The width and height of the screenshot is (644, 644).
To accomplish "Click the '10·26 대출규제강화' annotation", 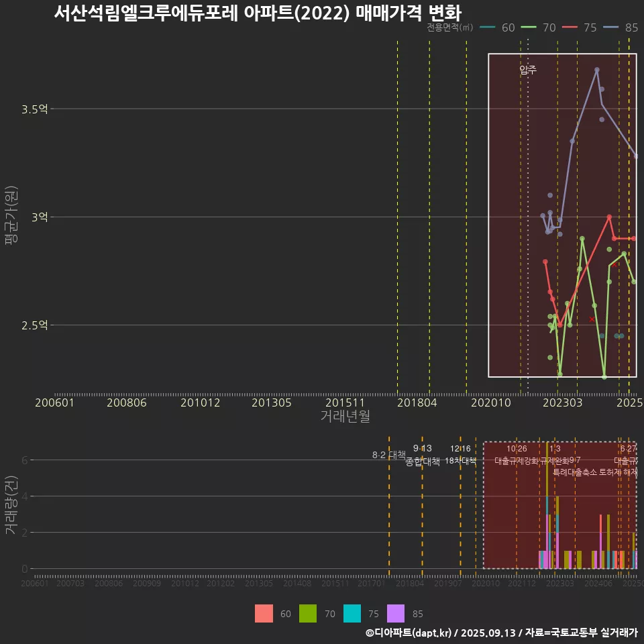I will 517,455.
